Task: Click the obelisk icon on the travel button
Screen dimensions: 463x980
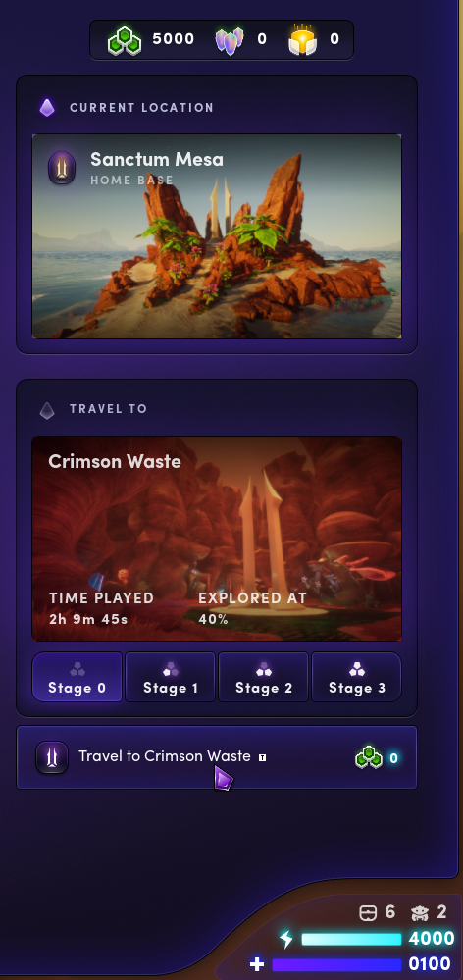Action: point(52,757)
